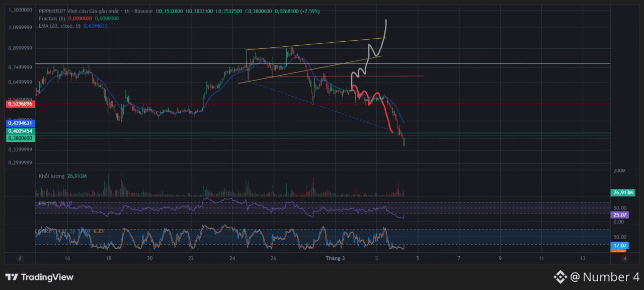Click date 20 on time axis
This screenshot has height=290, width=644.
point(150,258)
